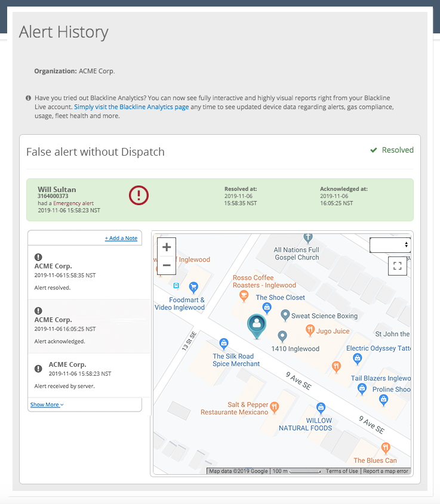Open map Terms of Use
Viewport: 440px width, 504px height.
point(341,471)
